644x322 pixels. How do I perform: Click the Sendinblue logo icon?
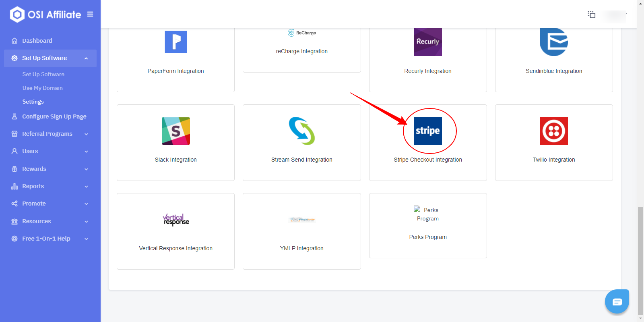click(x=554, y=42)
